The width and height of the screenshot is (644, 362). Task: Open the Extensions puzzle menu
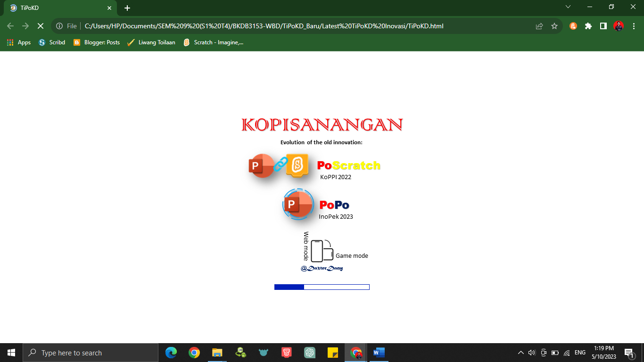(x=588, y=26)
